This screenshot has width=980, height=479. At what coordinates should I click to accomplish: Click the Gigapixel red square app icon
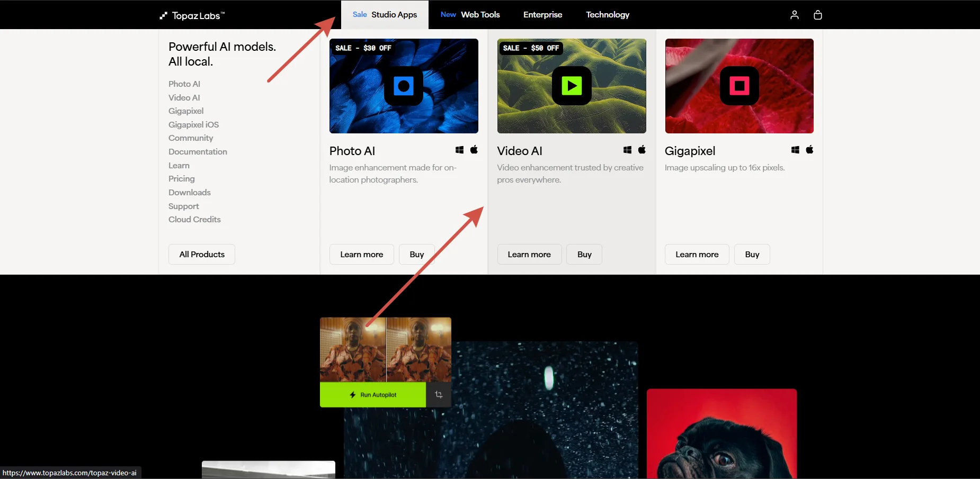pos(740,86)
